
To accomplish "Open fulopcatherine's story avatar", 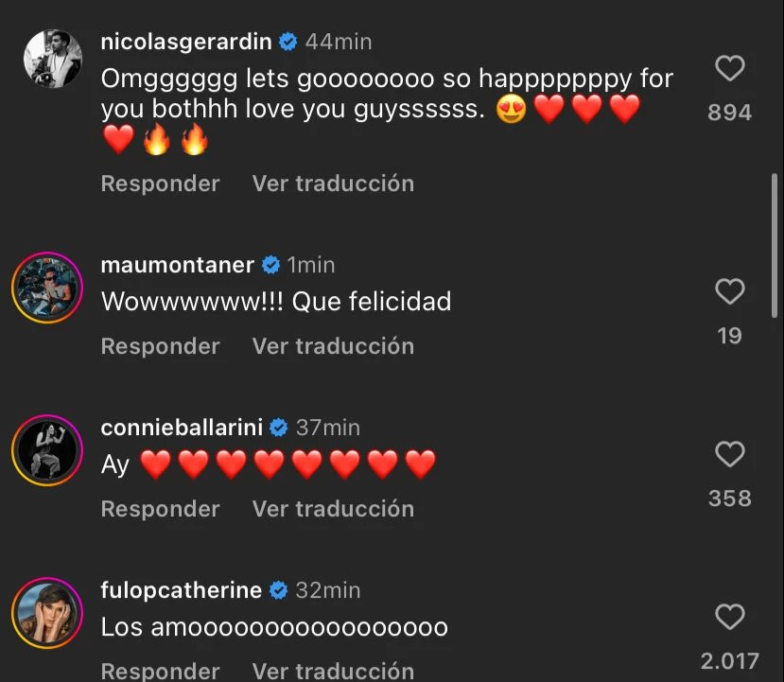I will 47,612.
